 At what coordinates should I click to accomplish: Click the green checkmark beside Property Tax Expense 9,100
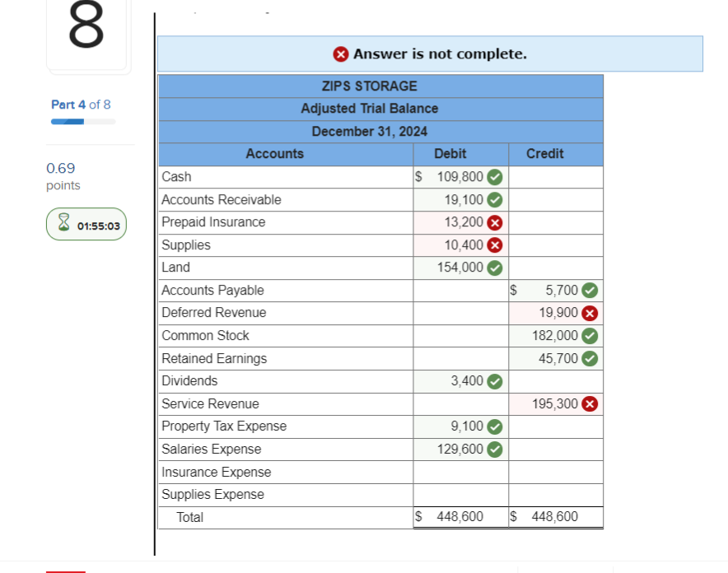coord(495,426)
